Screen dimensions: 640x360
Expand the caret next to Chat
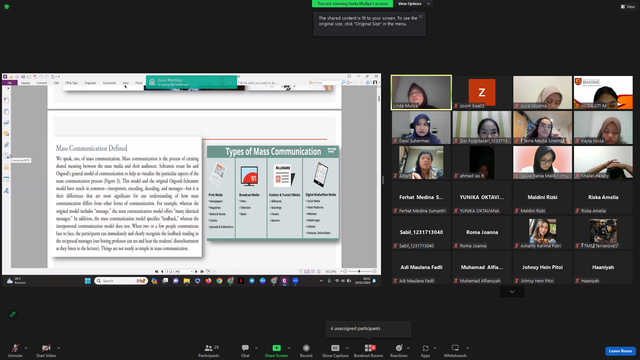tap(256, 348)
